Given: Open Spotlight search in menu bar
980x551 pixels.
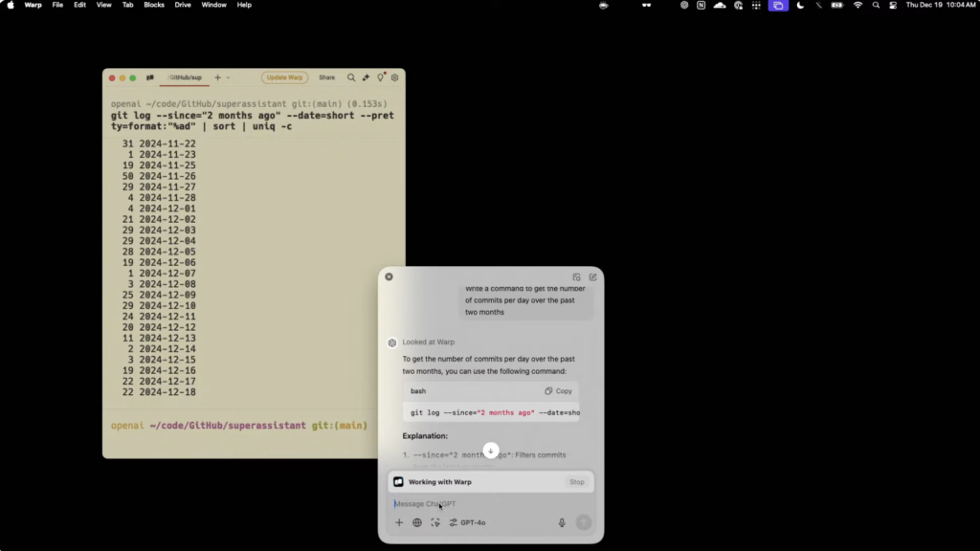Looking at the screenshot, I should pos(876,5).
